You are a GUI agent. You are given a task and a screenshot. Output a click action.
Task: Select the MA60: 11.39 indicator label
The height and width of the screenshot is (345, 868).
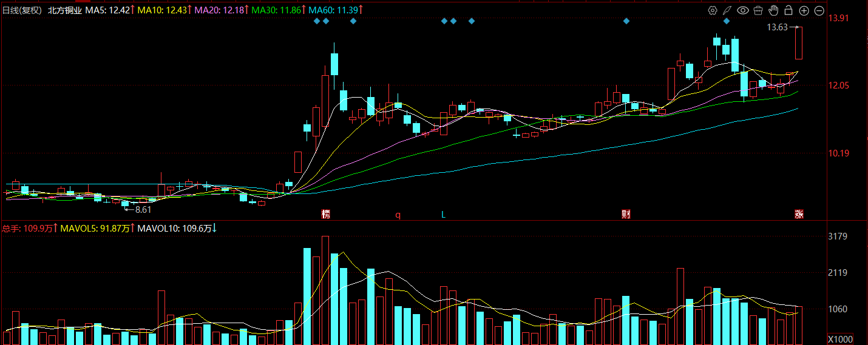(x=336, y=10)
